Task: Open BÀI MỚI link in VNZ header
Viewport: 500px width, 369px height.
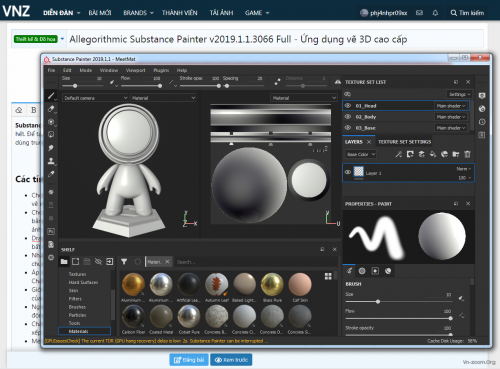Action: [100, 13]
